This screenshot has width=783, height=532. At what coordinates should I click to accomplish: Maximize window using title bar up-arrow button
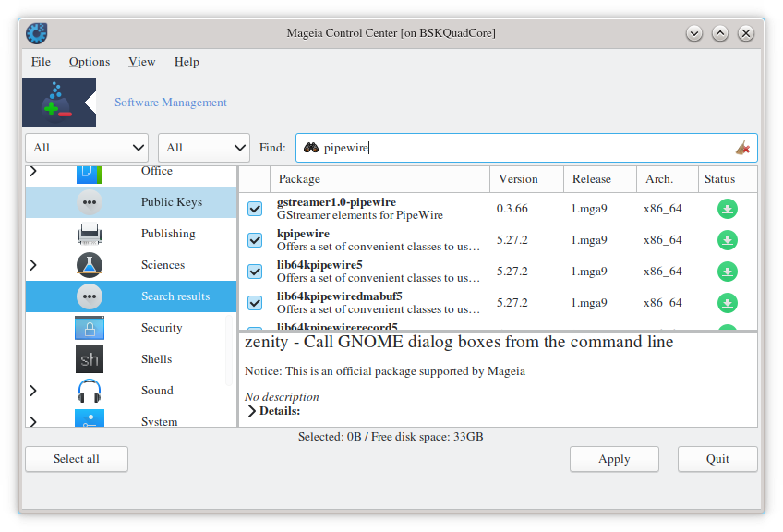[720, 33]
